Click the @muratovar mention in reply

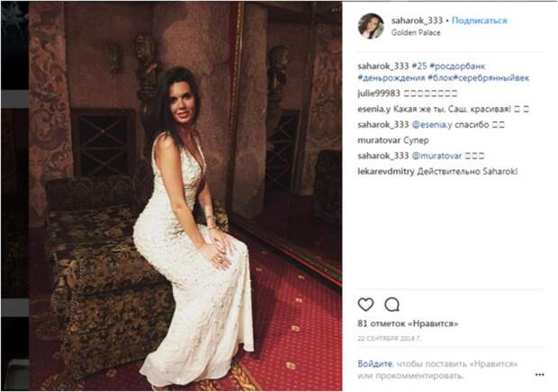click(x=436, y=156)
